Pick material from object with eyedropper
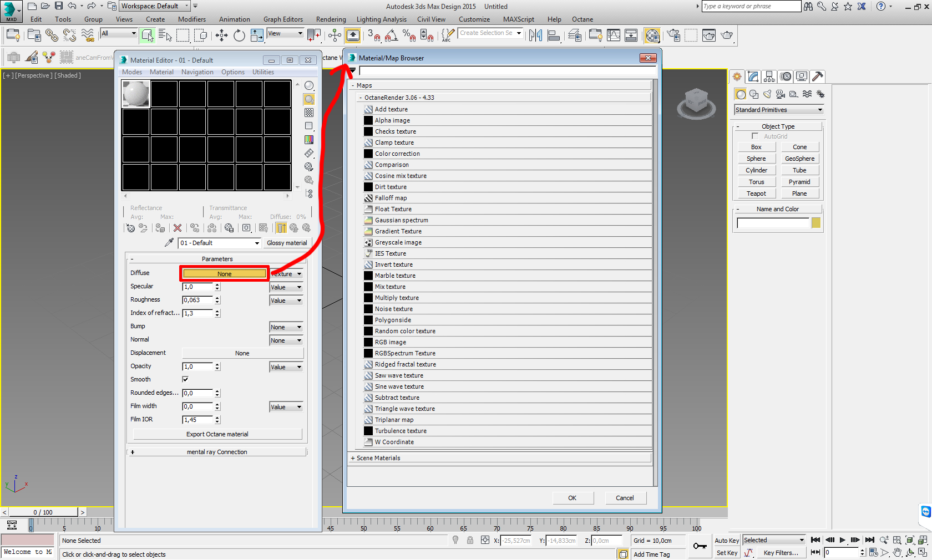 pyautogui.click(x=169, y=243)
